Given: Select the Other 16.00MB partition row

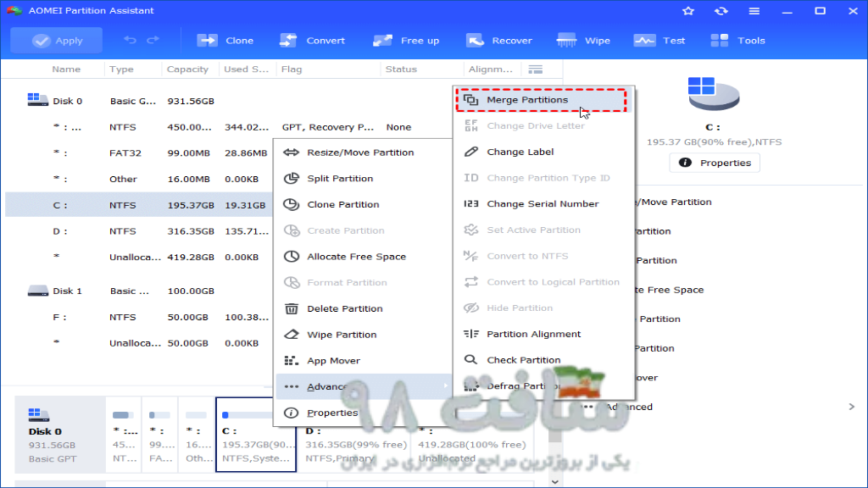Looking at the screenshot, I should click(x=138, y=179).
